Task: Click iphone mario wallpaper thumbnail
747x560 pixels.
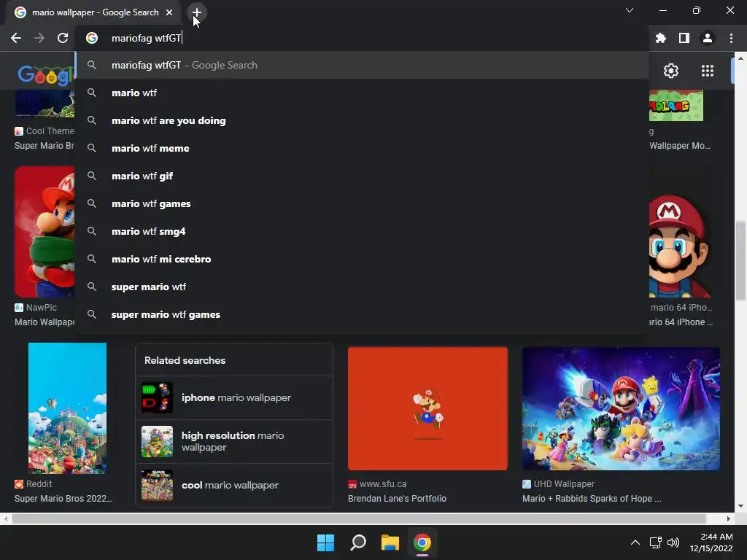Action: (157, 397)
